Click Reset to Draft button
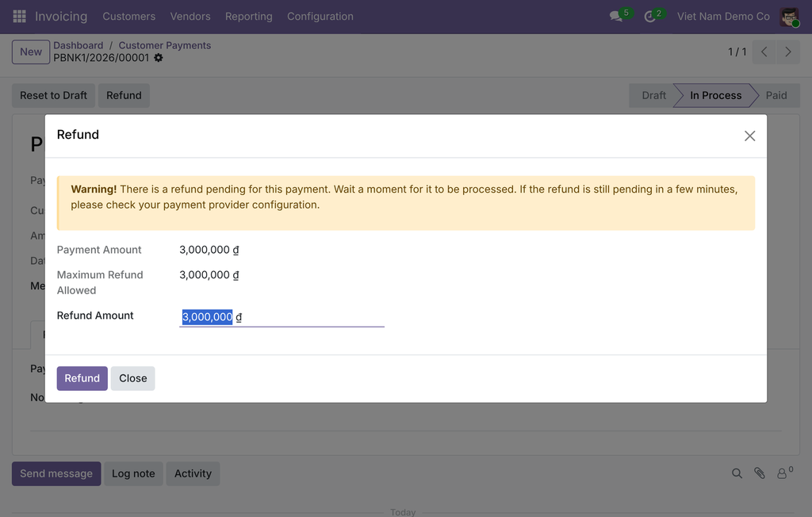This screenshot has height=517, width=812. [53, 95]
